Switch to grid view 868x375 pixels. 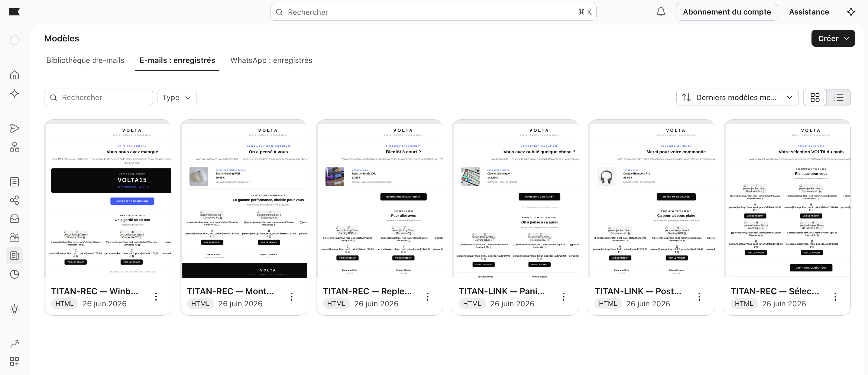point(815,97)
